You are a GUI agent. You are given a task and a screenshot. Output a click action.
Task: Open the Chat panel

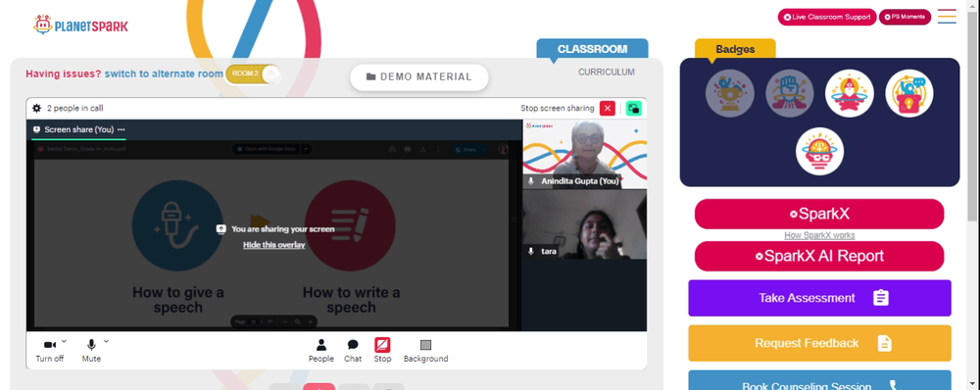(353, 351)
